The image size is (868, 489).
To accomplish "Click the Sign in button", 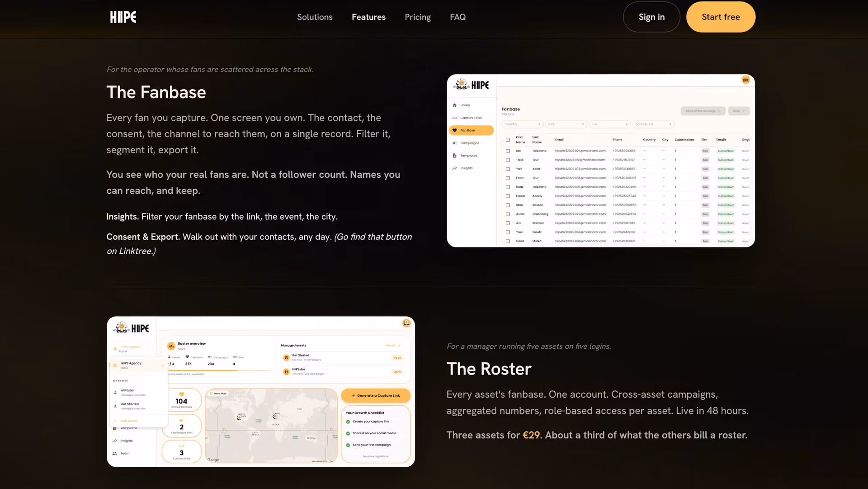I will 651,17.
